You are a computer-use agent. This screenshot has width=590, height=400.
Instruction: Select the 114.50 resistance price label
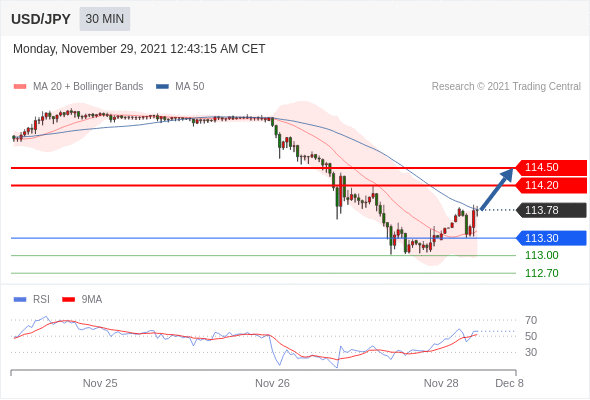click(x=551, y=167)
